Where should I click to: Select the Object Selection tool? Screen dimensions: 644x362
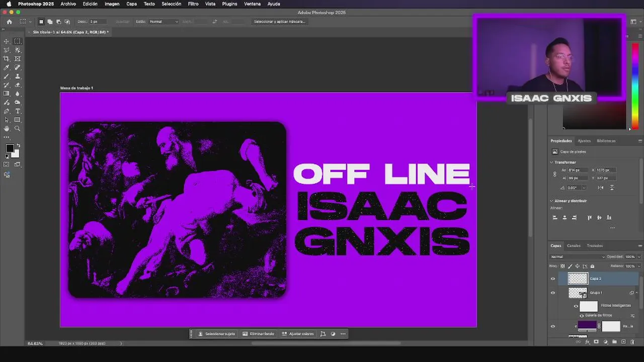[18, 50]
